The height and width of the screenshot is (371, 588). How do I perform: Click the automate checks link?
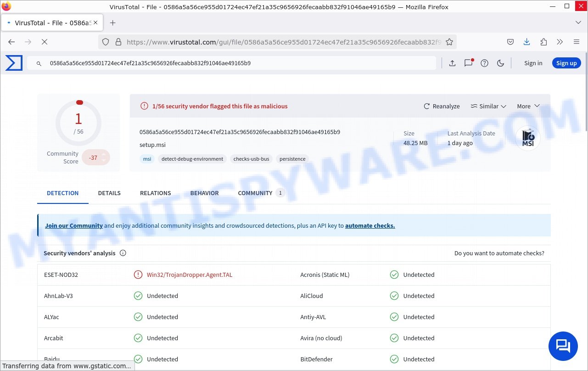(370, 225)
